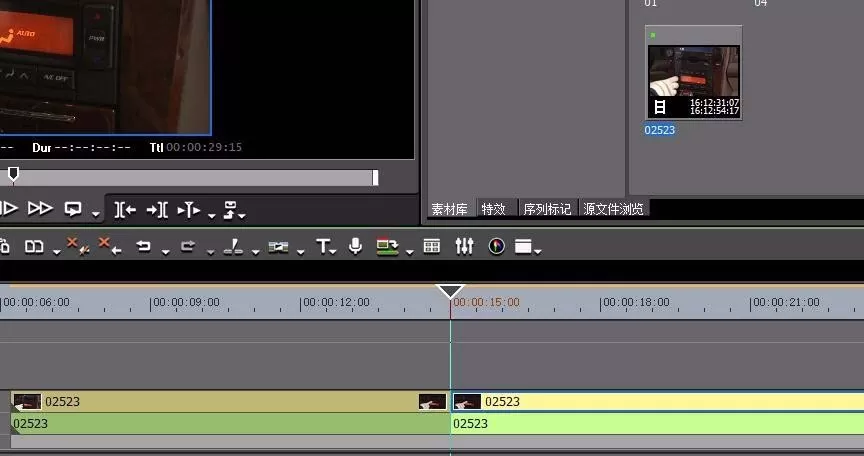Click the out-point marker on player slider
Image resolution: width=864 pixels, height=456 pixels.
pyautogui.click(x=375, y=177)
